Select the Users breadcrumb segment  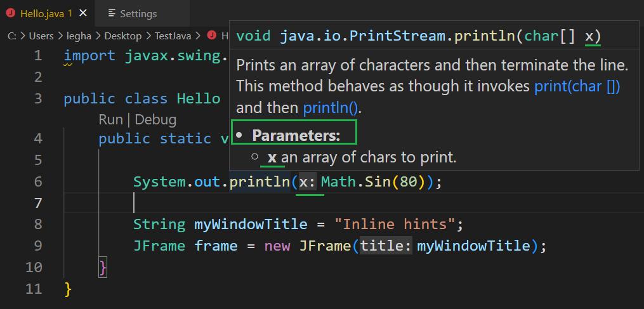(41, 36)
